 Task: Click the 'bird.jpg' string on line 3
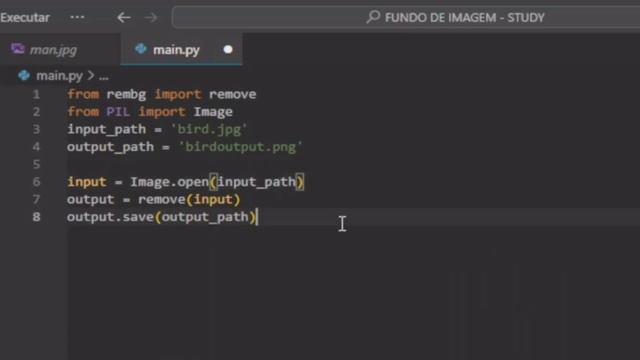(x=209, y=129)
